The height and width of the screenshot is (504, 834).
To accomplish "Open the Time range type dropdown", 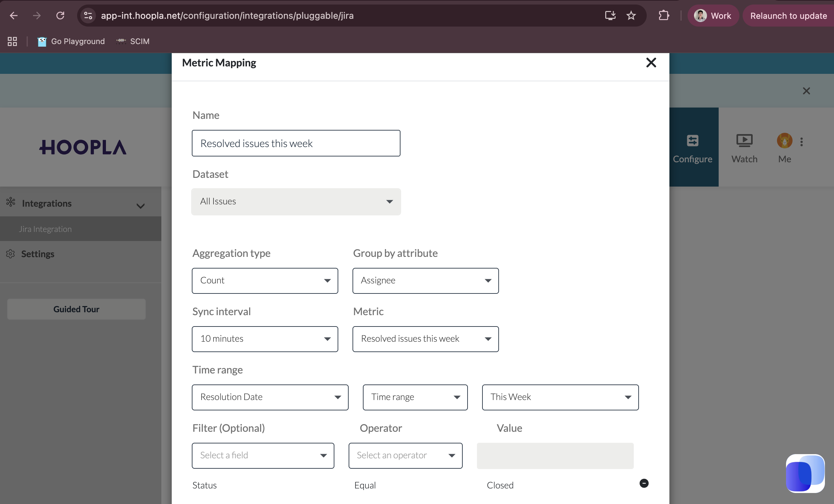I will pos(415,397).
